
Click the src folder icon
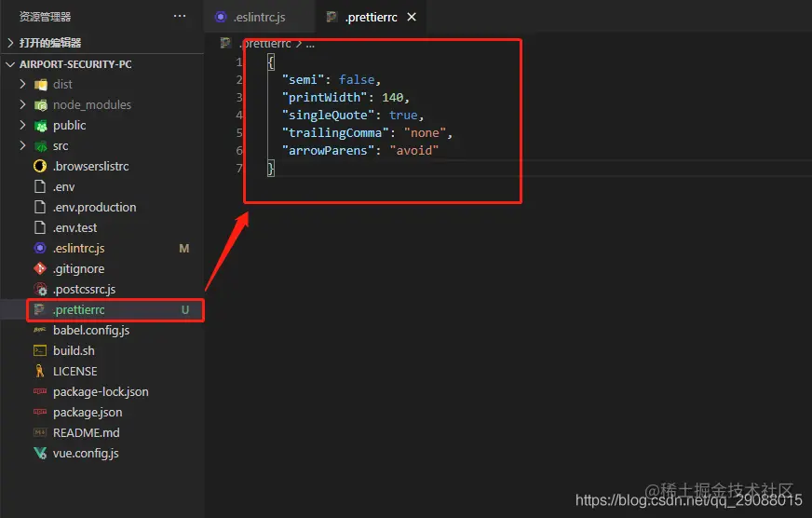coord(40,146)
